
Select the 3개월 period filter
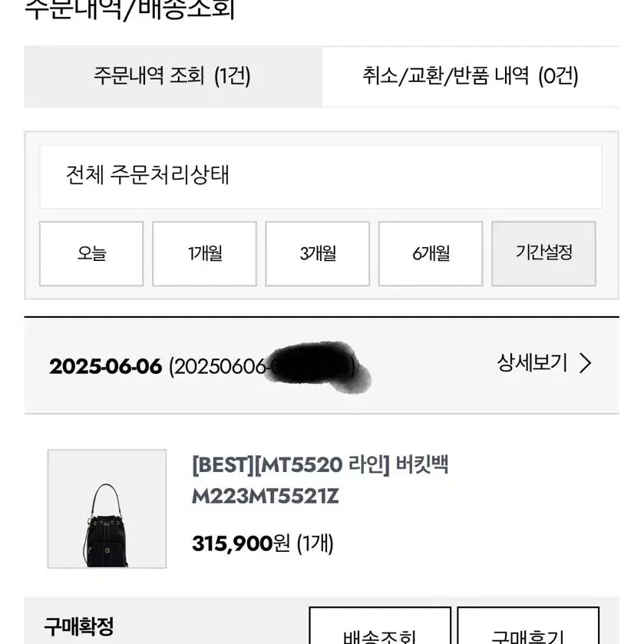317,254
